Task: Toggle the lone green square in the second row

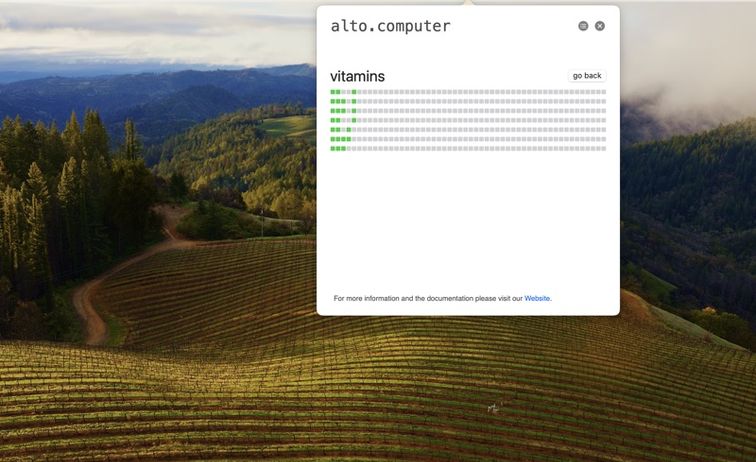Action: pos(354,101)
